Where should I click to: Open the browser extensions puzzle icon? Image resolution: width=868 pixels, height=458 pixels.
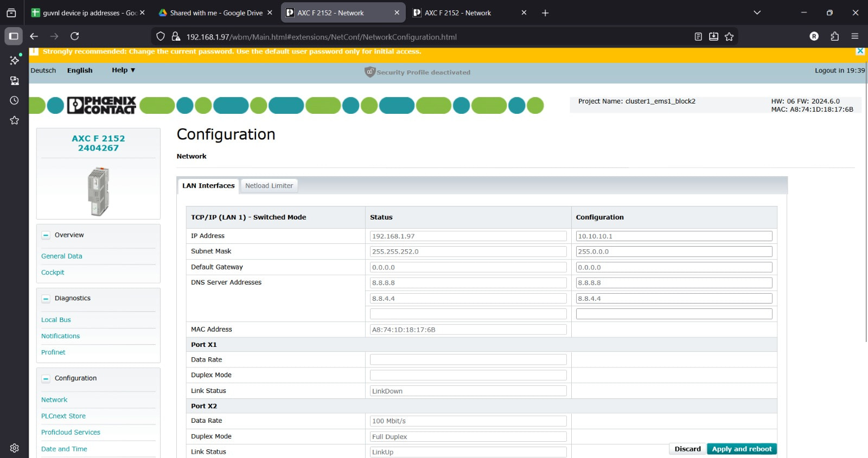[834, 36]
